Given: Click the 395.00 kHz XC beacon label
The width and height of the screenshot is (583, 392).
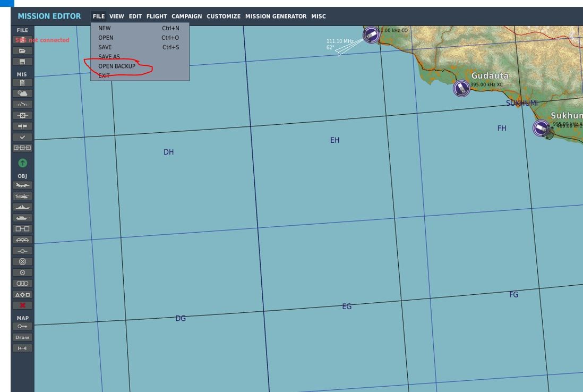Looking at the screenshot, I should click(486, 85).
